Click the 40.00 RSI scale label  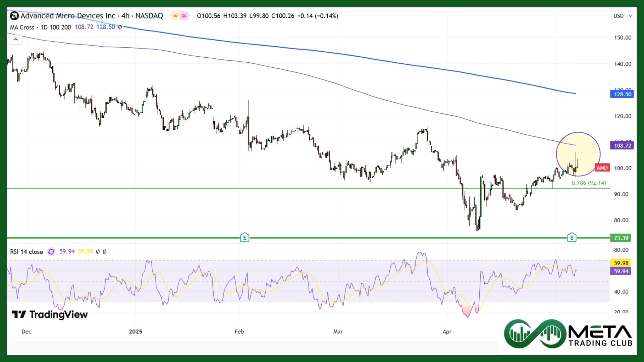point(621,292)
